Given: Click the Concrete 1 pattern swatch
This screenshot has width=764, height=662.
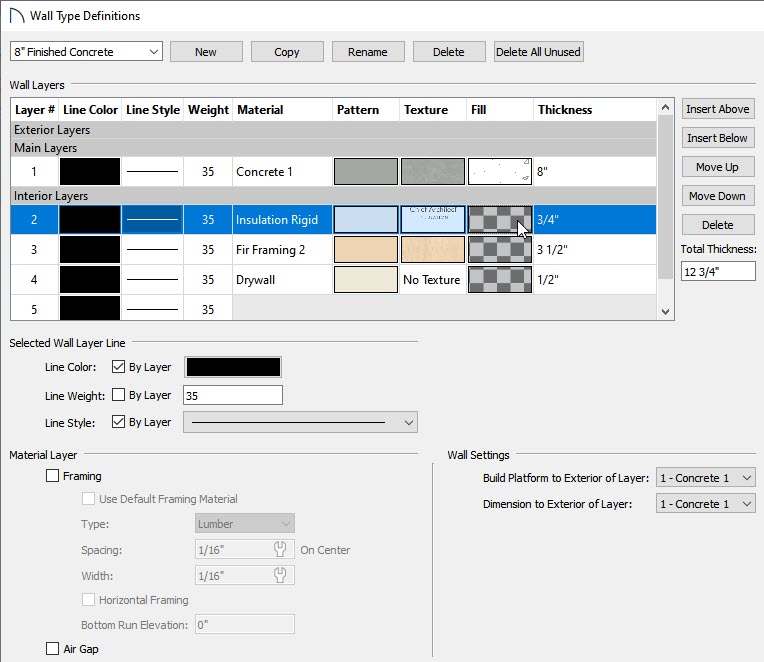Looking at the screenshot, I should coord(366,171).
